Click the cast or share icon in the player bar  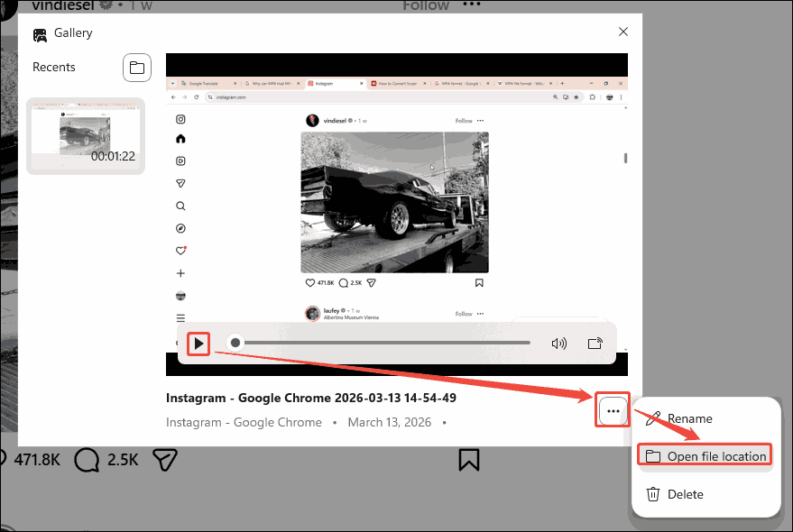click(595, 344)
